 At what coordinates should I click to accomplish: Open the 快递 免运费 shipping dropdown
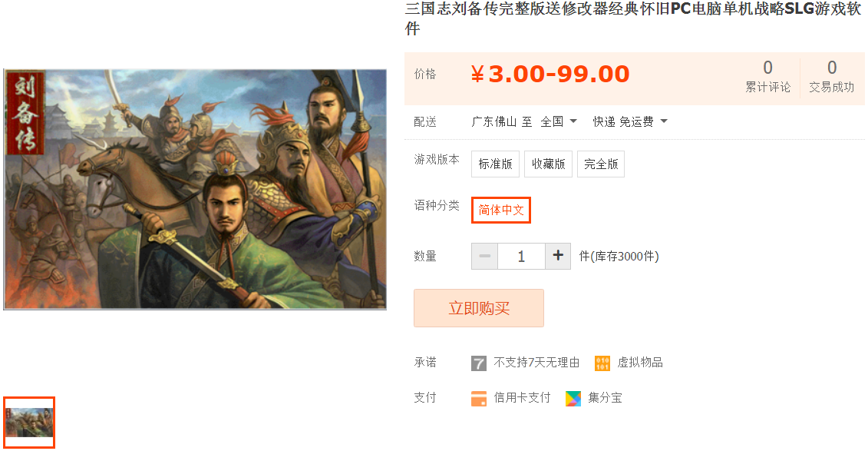coord(630,121)
